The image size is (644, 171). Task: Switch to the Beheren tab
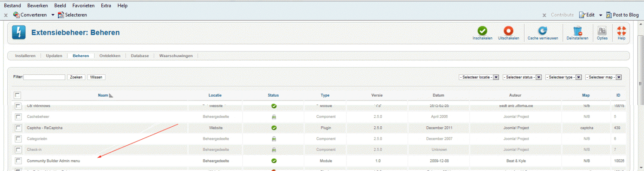click(x=81, y=56)
